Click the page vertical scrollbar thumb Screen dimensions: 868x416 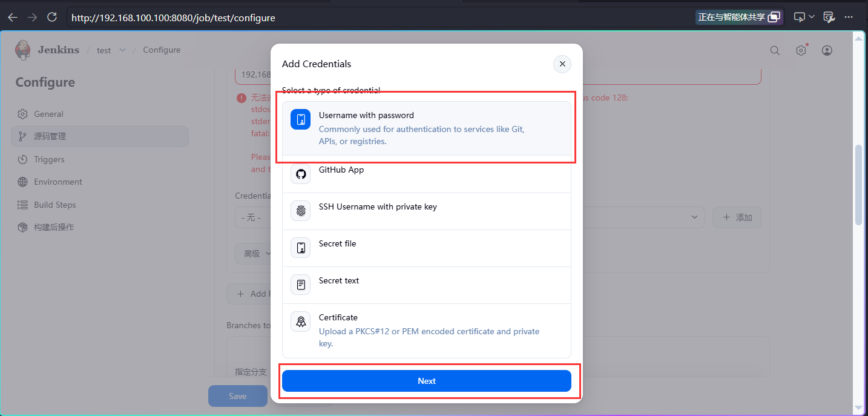(x=858, y=185)
